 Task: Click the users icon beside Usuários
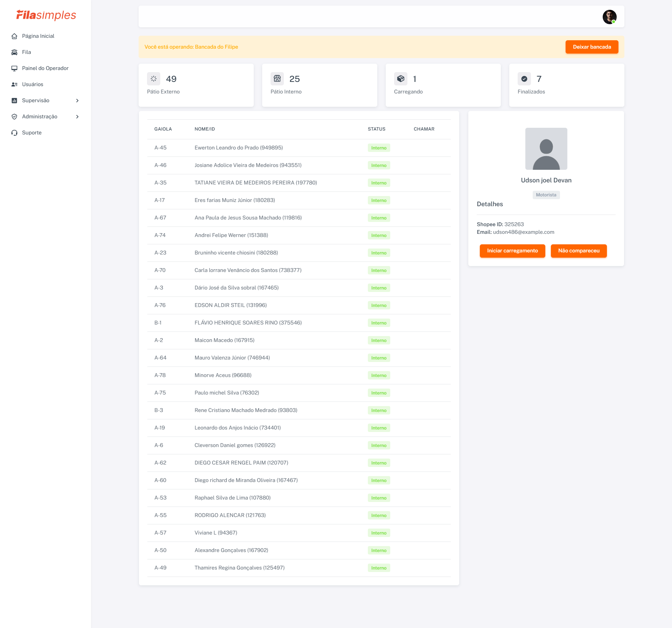tap(14, 84)
